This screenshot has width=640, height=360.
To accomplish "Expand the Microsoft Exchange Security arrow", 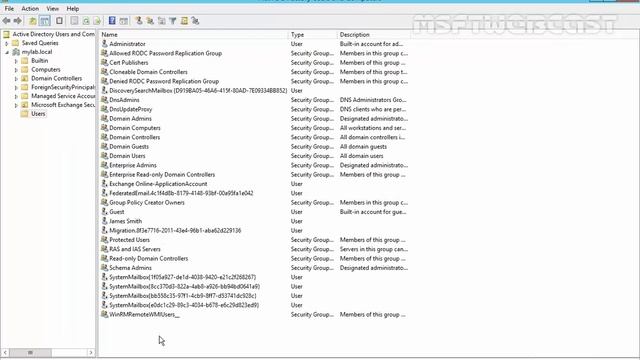I will coord(16,105).
